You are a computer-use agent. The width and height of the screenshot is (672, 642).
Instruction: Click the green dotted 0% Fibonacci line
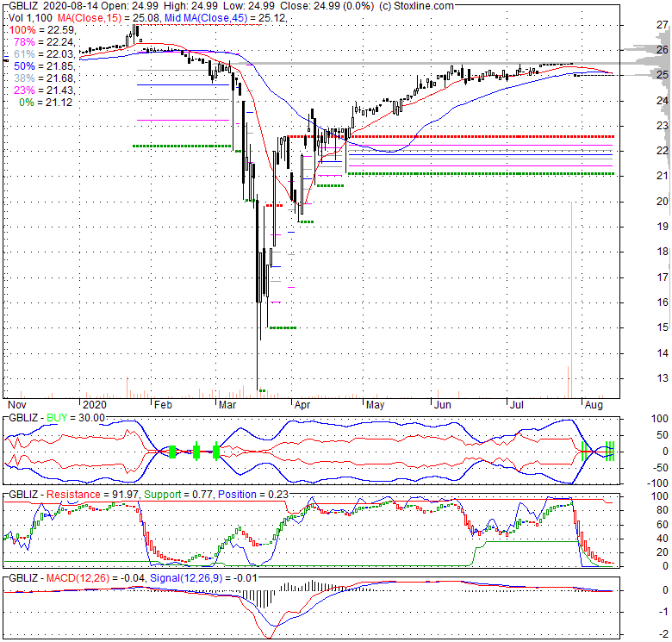(481, 173)
